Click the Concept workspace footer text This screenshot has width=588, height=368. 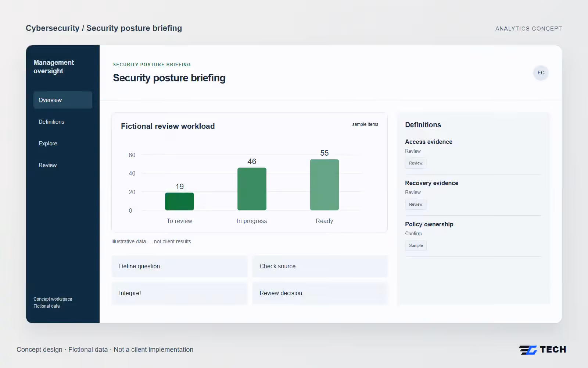[x=53, y=299]
